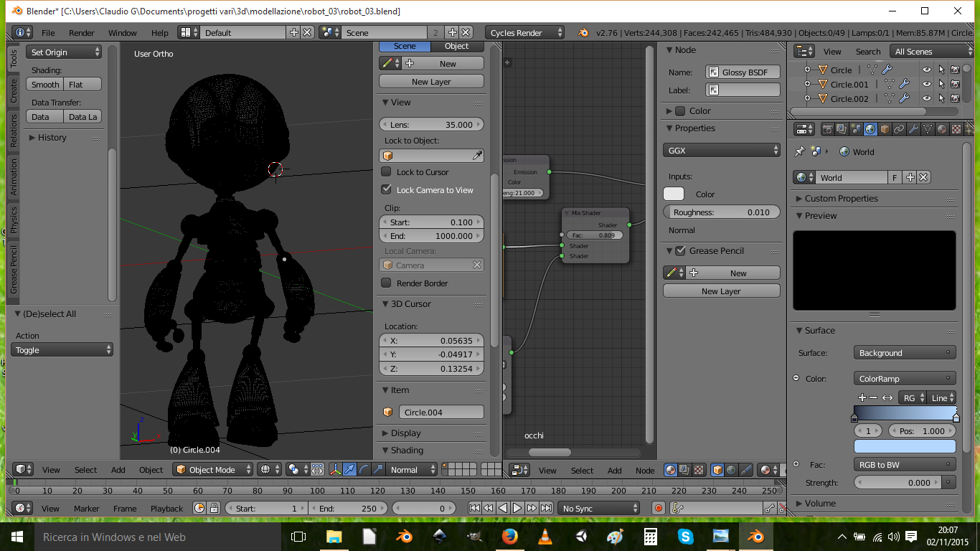
Task: Open the No Sync dropdown
Action: pos(599,508)
